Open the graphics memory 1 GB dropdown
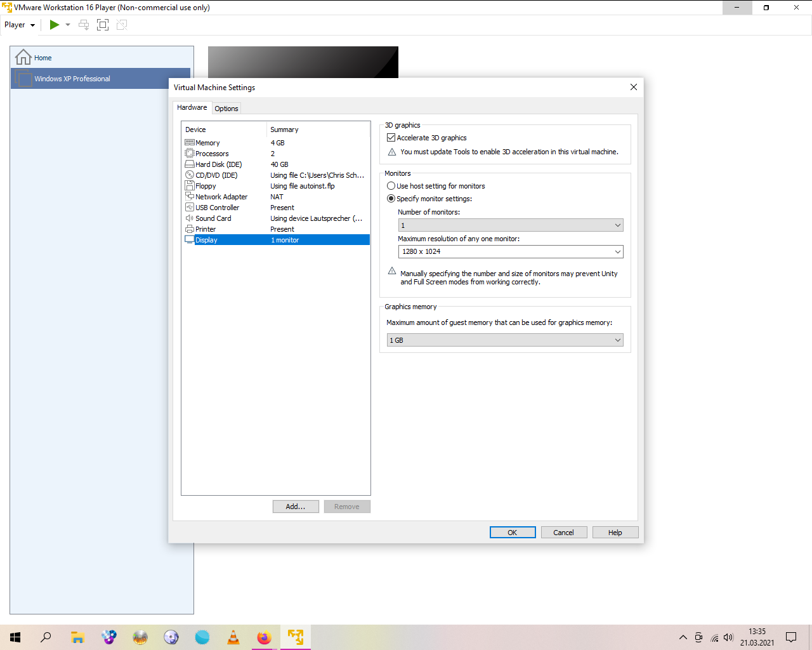The width and height of the screenshot is (812, 650). tap(505, 340)
